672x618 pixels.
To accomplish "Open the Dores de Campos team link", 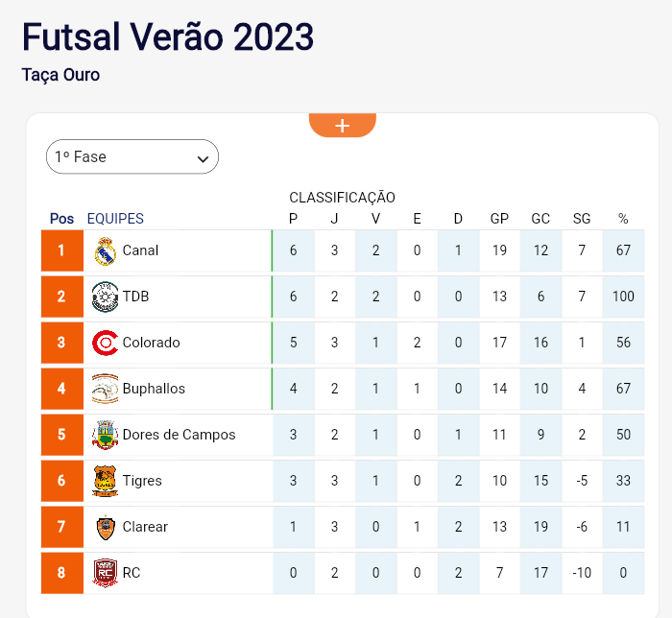I will click(x=180, y=435).
